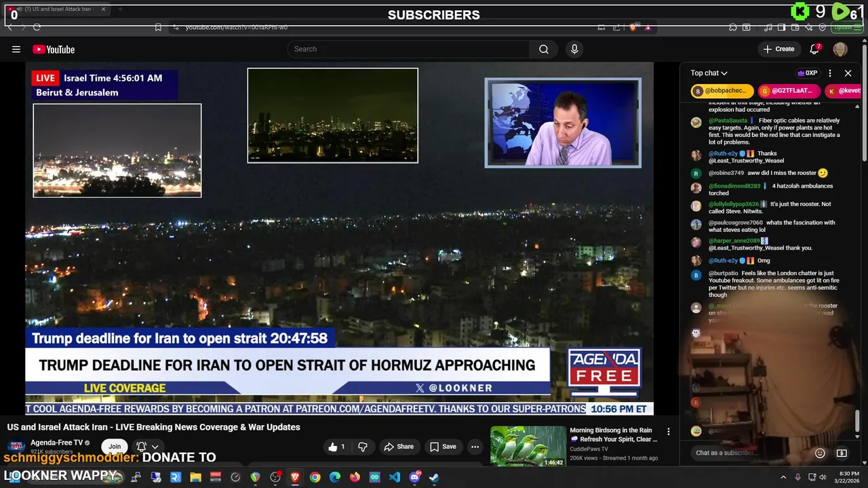Click the video title text
Screen dimensions: 868x488
pos(154,427)
